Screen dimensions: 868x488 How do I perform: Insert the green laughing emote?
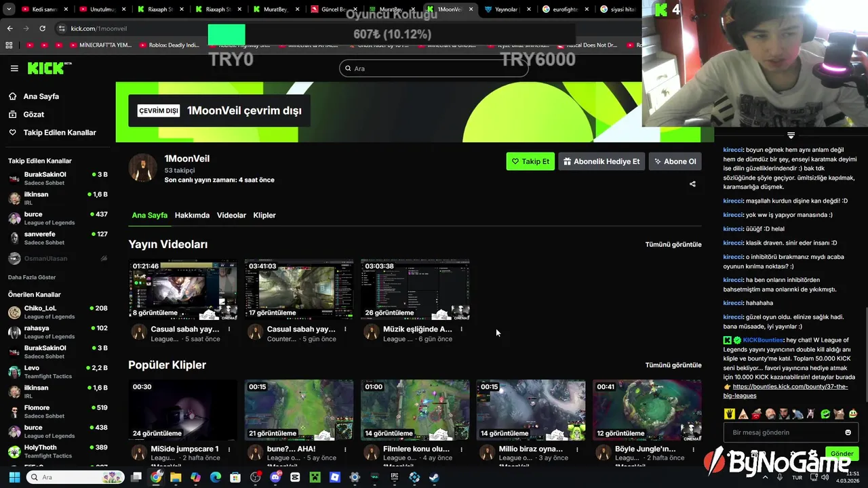[825, 413]
